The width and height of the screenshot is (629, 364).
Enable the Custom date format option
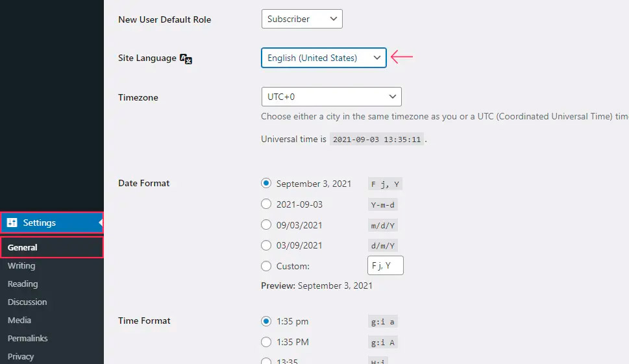pyautogui.click(x=266, y=266)
